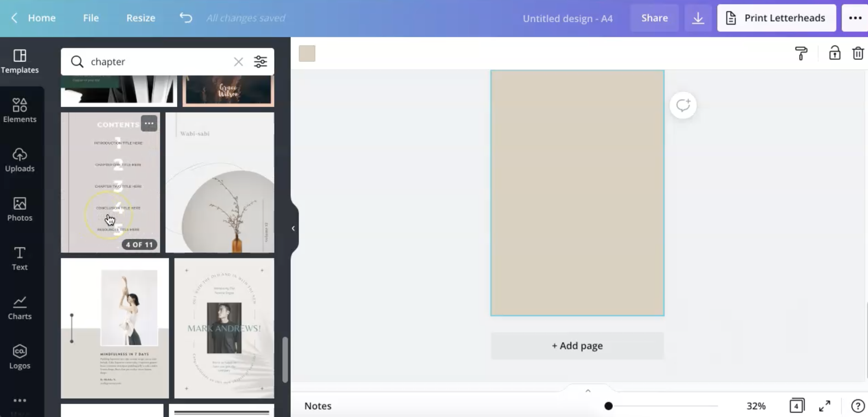868x417 pixels.
Task: Select the Mark Andrews template thumbnail
Action: pos(224,328)
